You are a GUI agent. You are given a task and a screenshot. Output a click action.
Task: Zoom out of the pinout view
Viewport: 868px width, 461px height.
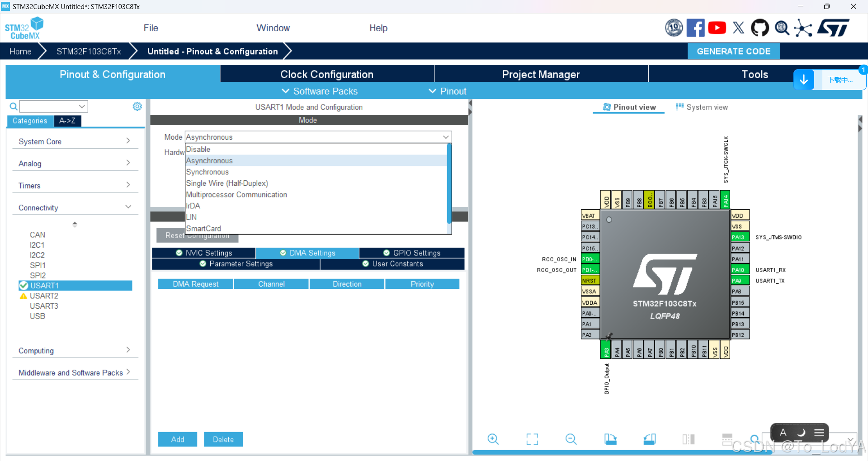(x=571, y=439)
